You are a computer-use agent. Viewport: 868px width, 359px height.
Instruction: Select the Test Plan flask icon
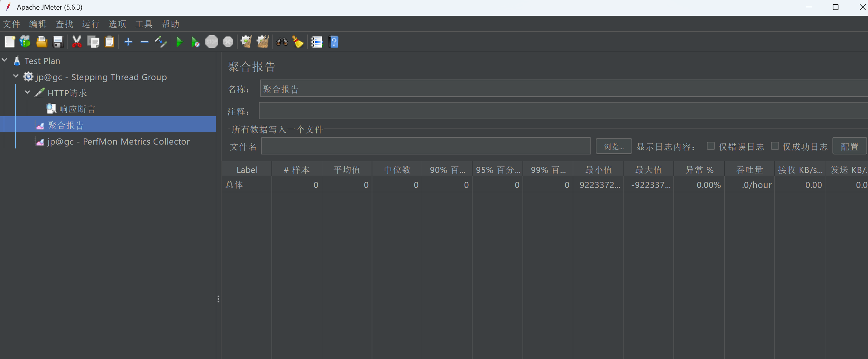click(17, 61)
